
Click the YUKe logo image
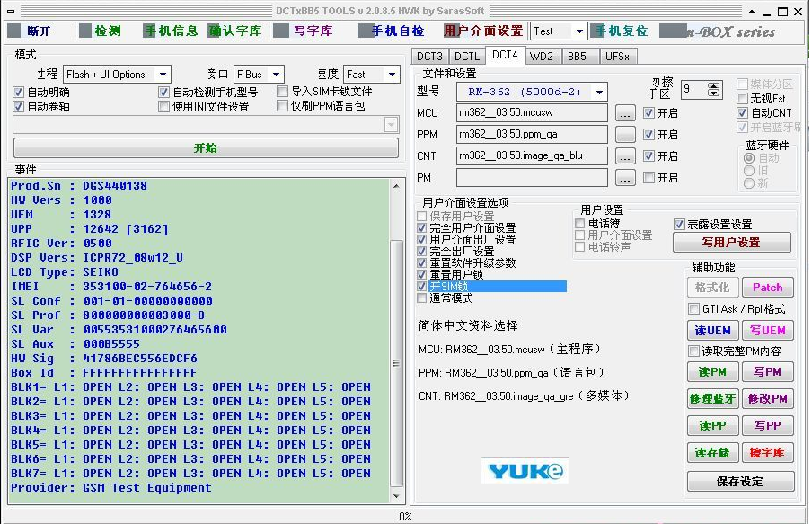coord(525,471)
